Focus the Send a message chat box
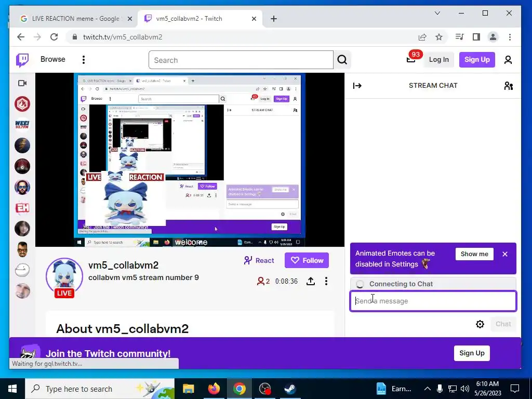 (x=433, y=301)
